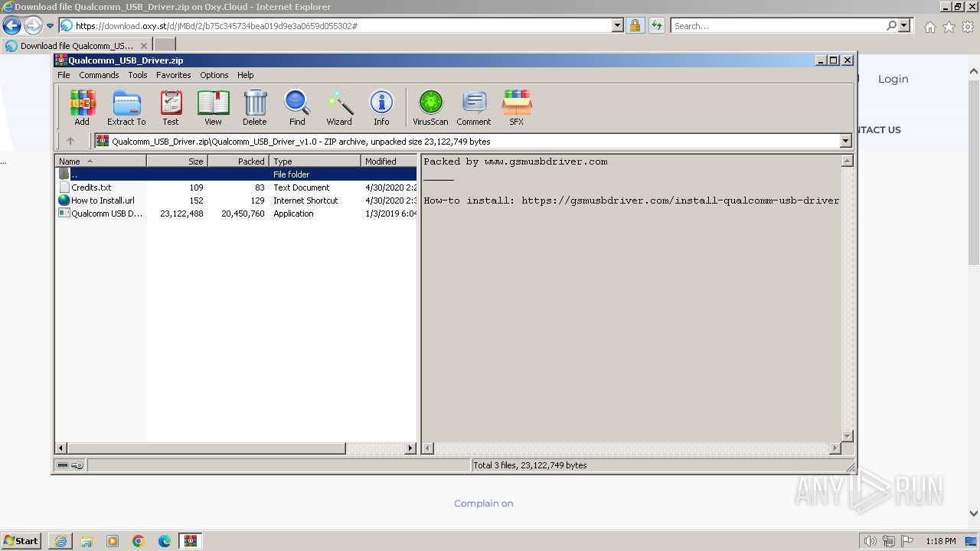Click the Delete trash icon
Viewport: 980px width, 551px height.
(255, 107)
